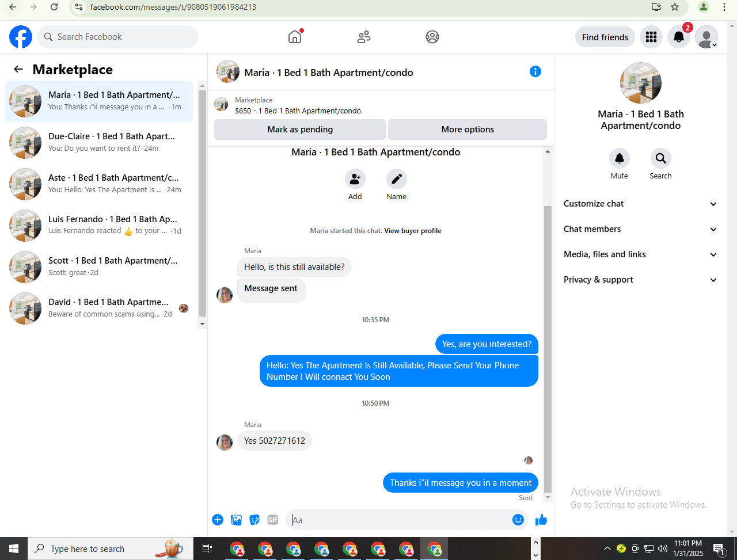The image size is (737, 560).
Task: Open the Windows notification center
Action: pos(719,548)
